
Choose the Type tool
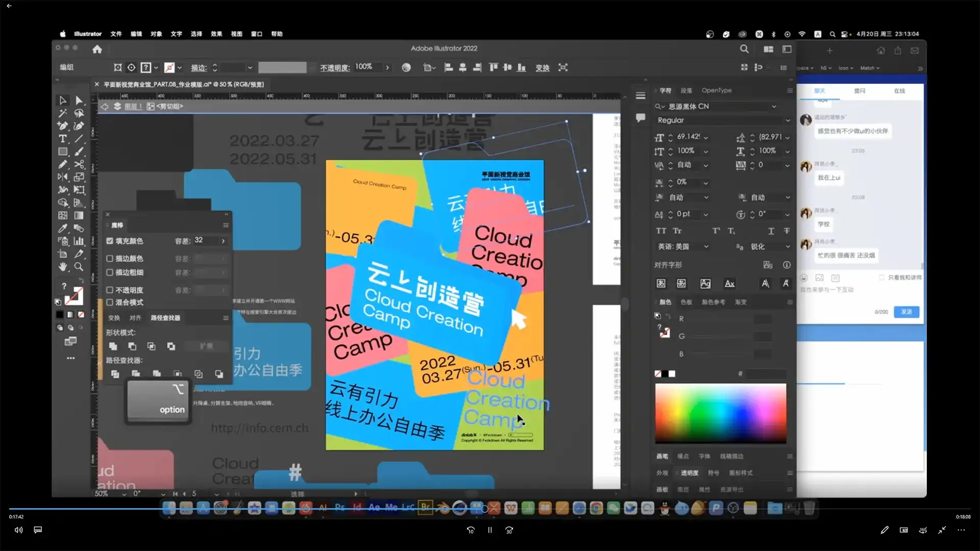click(62, 139)
